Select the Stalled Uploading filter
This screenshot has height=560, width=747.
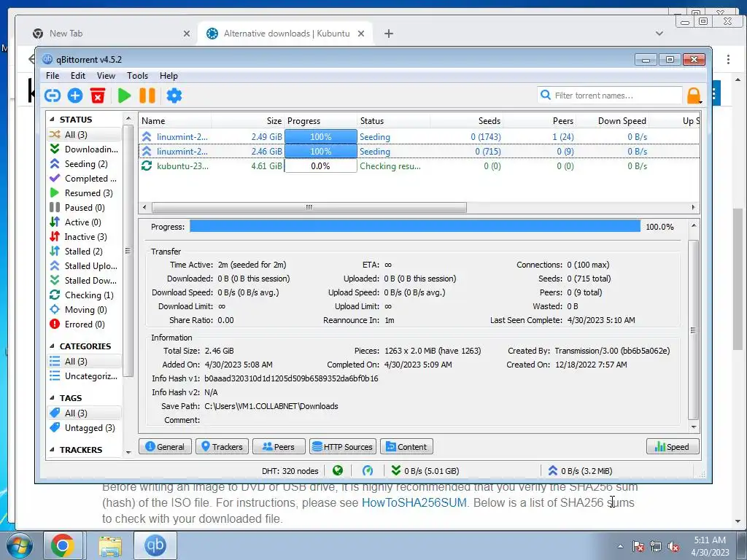[85, 266]
